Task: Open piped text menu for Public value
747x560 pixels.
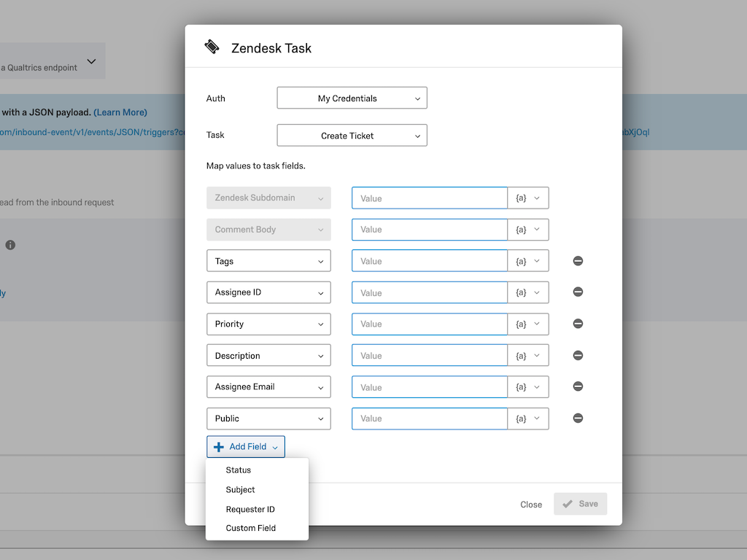Action: (x=528, y=419)
